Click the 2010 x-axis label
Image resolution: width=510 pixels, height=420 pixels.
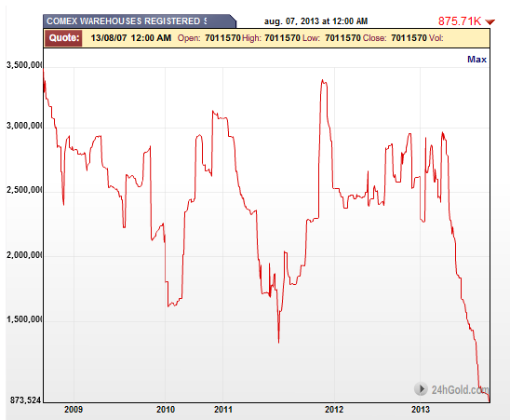(166, 409)
